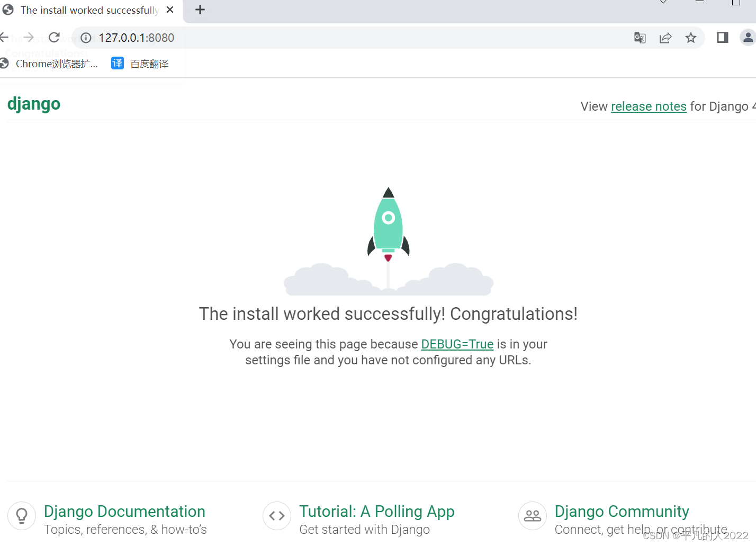
Task: Click the code brackets Tutorial icon
Action: click(277, 516)
